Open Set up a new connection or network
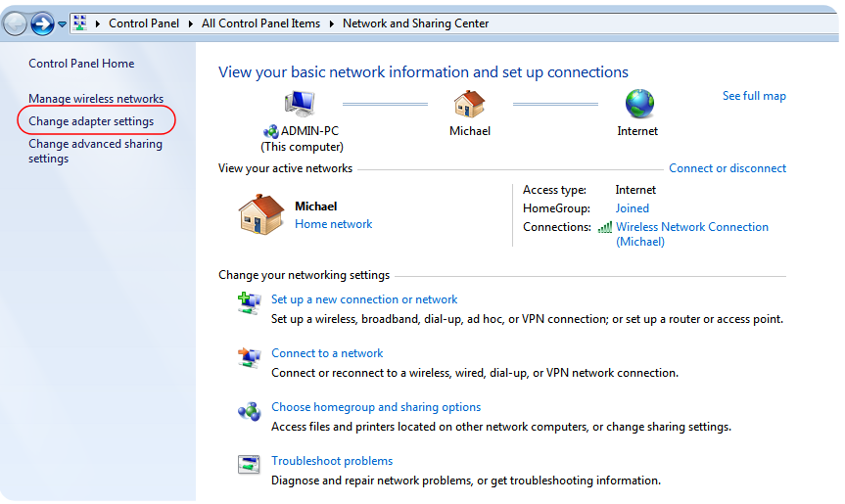845x504 pixels. tap(364, 299)
